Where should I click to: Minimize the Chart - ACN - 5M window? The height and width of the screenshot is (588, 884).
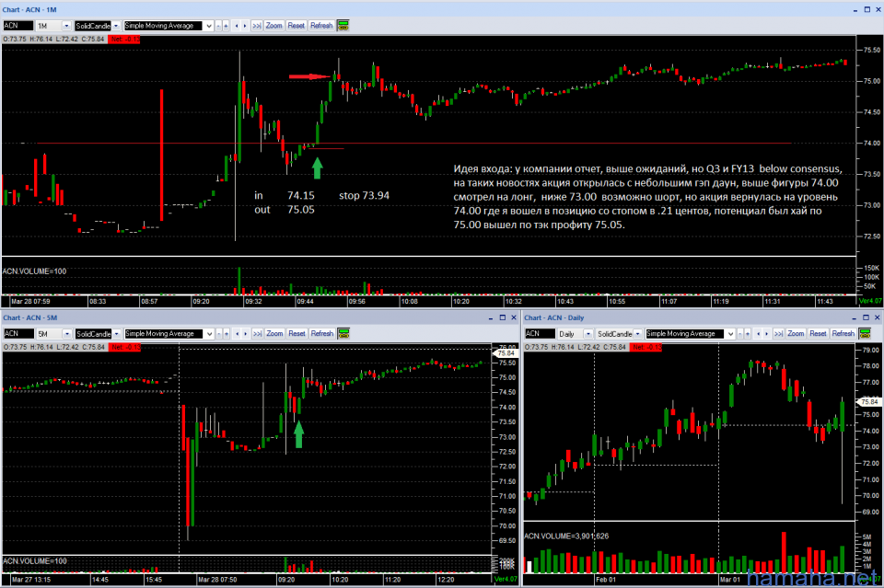[x=491, y=317]
